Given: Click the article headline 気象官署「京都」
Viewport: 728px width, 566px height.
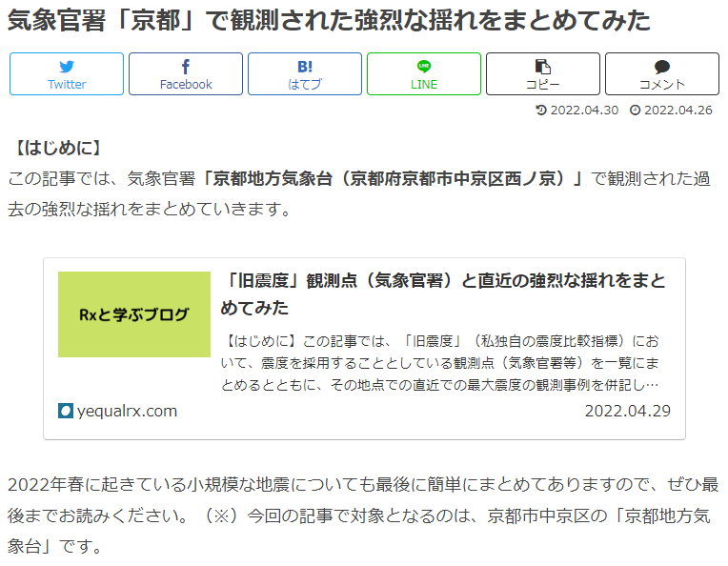Looking at the screenshot, I should (x=329, y=20).
